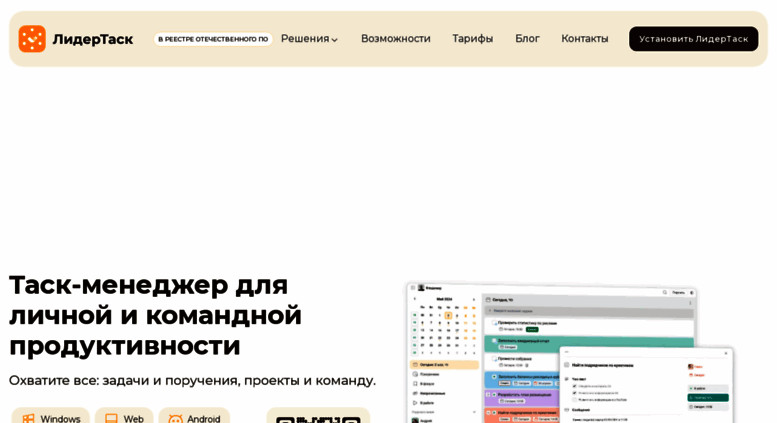The height and width of the screenshot is (423, 777).
Task: Click the ЛидерТаск brand name text
Action: coord(93,39)
